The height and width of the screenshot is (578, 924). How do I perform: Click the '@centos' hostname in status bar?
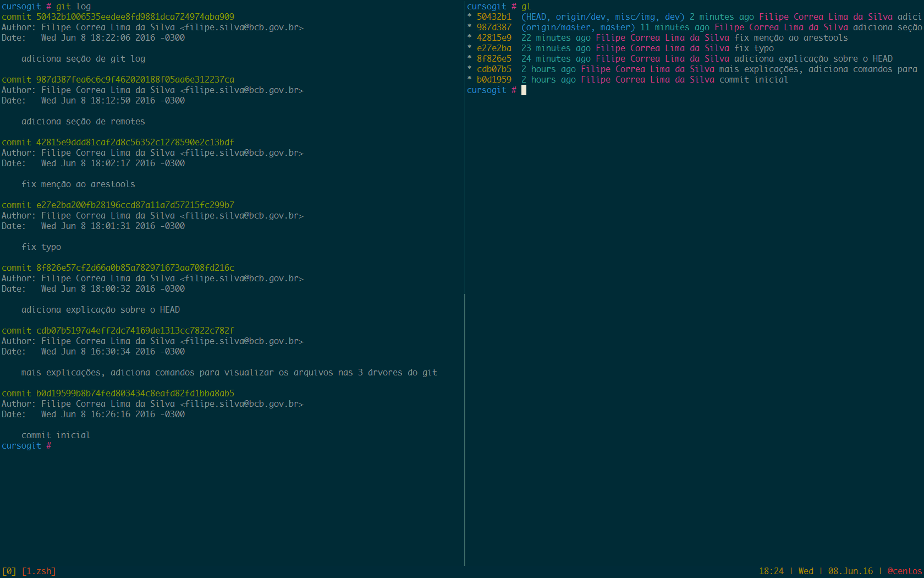[904, 571]
